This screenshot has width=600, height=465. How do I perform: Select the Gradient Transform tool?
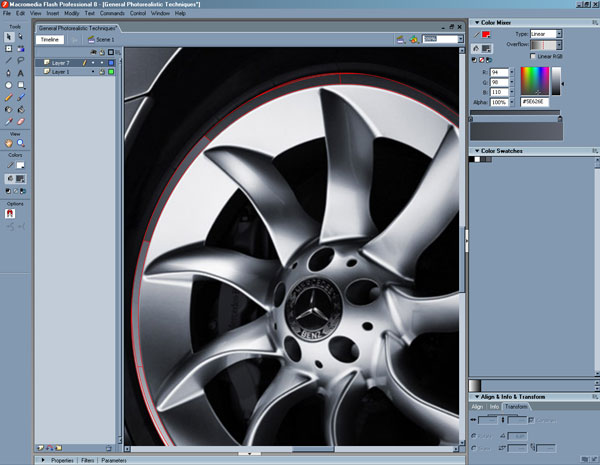click(x=21, y=49)
